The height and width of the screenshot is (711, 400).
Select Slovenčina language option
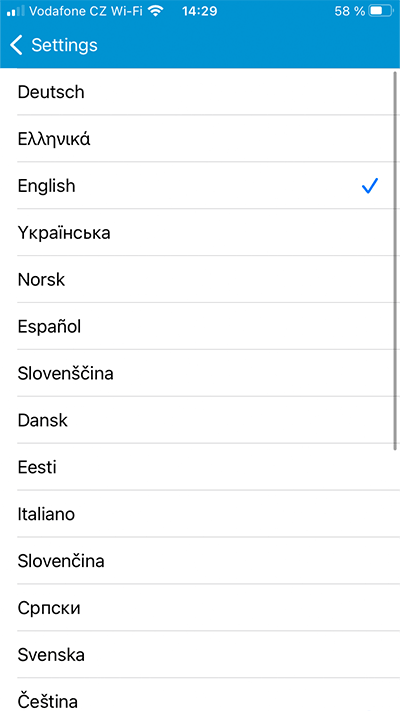(200, 560)
